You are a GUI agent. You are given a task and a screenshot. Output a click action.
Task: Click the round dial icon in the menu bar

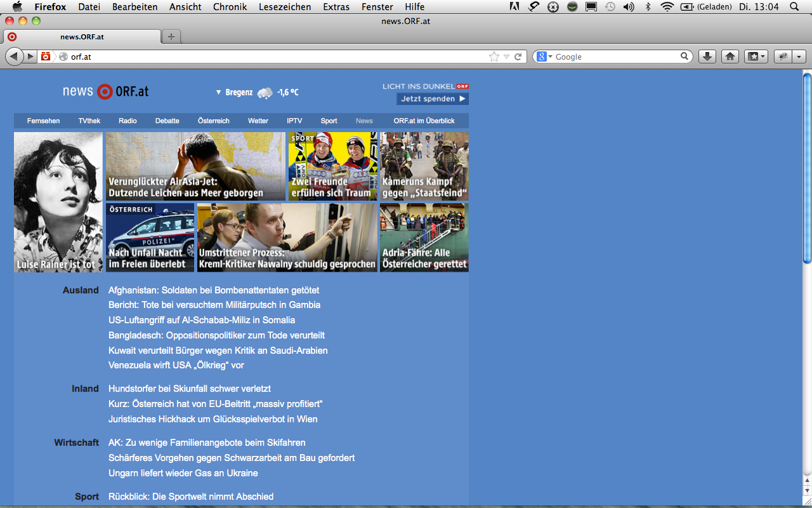click(x=553, y=6)
